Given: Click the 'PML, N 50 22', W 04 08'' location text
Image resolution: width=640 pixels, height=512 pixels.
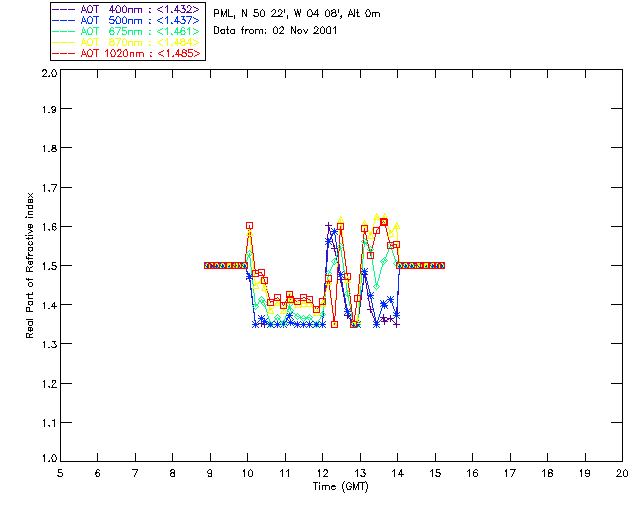Looking at the screenshot, I should pos(278,13).
